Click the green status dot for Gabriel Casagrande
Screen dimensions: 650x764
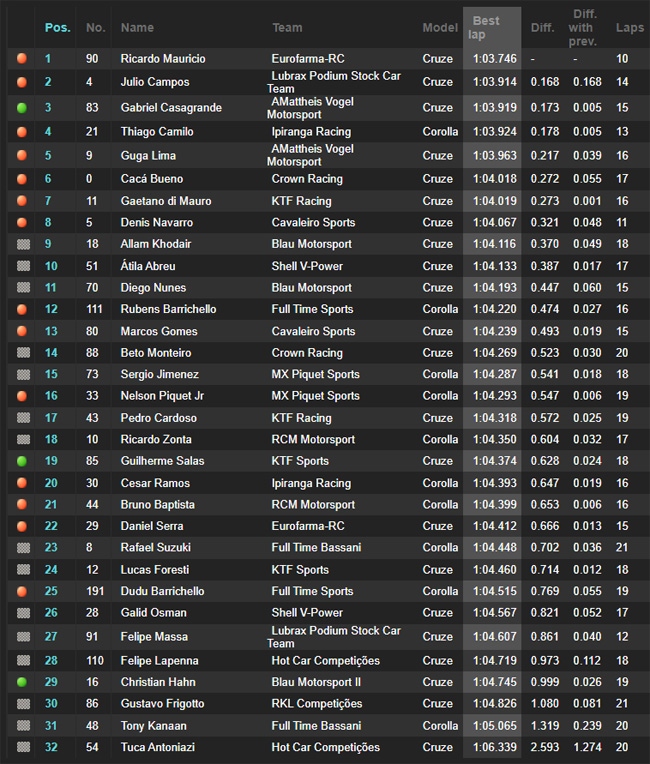pyautogui.click(x=22, y=108)
